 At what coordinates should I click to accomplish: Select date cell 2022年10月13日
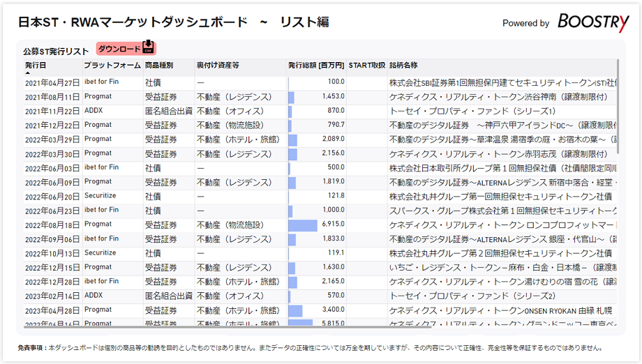point(52,254)
